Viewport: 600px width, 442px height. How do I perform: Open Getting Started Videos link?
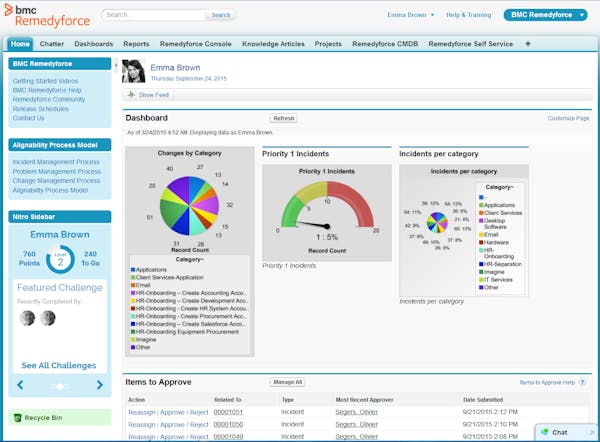point(45,81)
